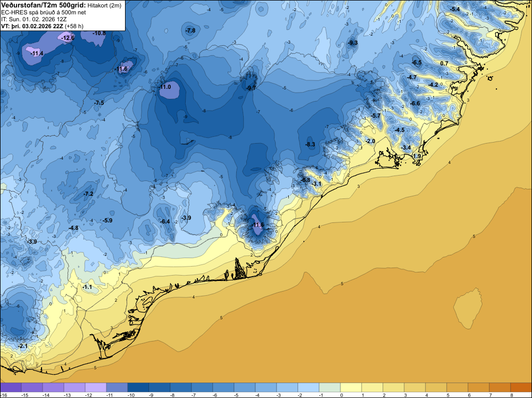Click the -2.1 temperature label

[23, 346]
